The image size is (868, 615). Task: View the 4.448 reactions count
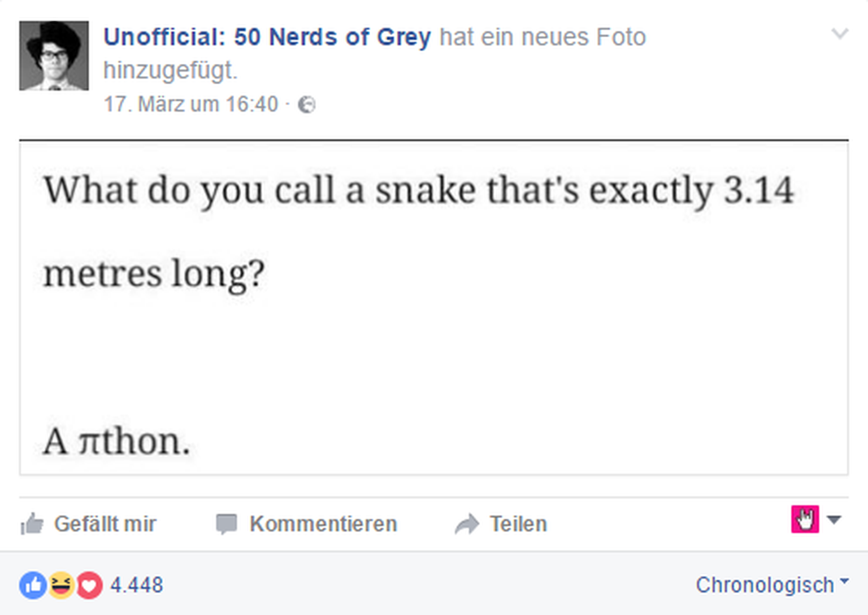pos(136,585)
